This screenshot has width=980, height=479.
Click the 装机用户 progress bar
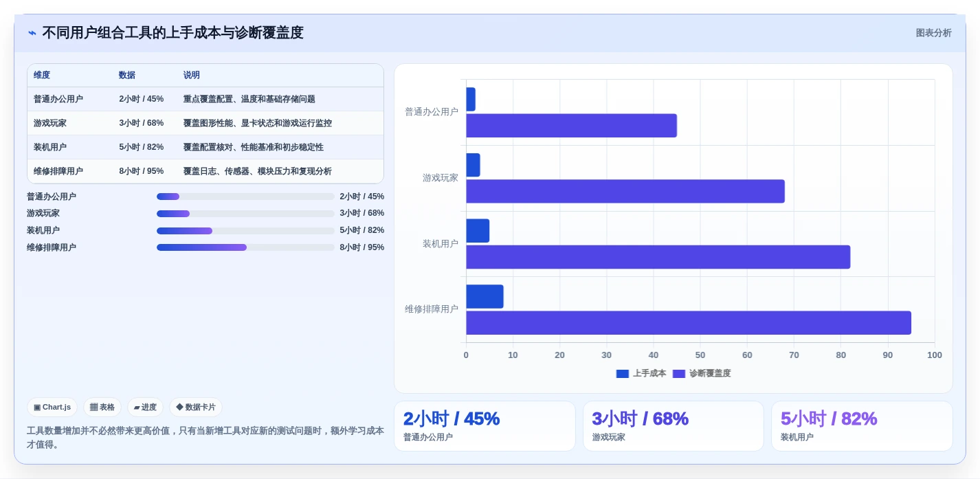[x=245, y=231]
